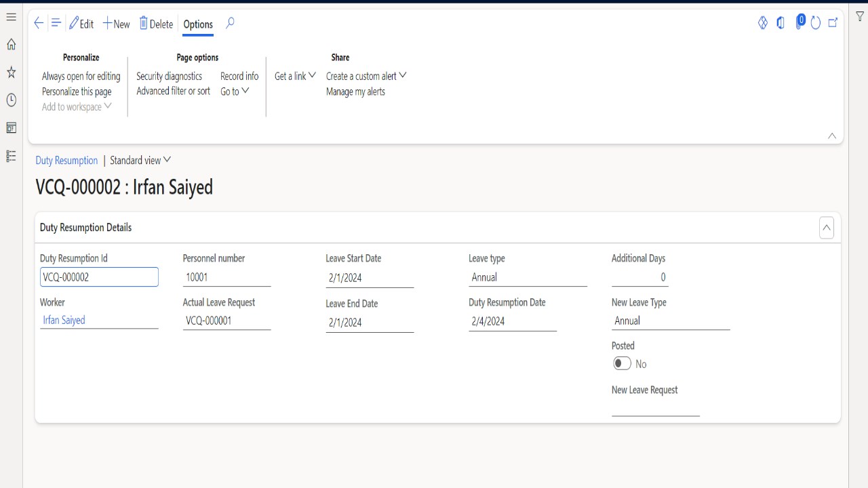Viewport: 868px width, 488px height.
Task: Collapse the Duty Resumption Details section
Action: click(x=826, y=228)
